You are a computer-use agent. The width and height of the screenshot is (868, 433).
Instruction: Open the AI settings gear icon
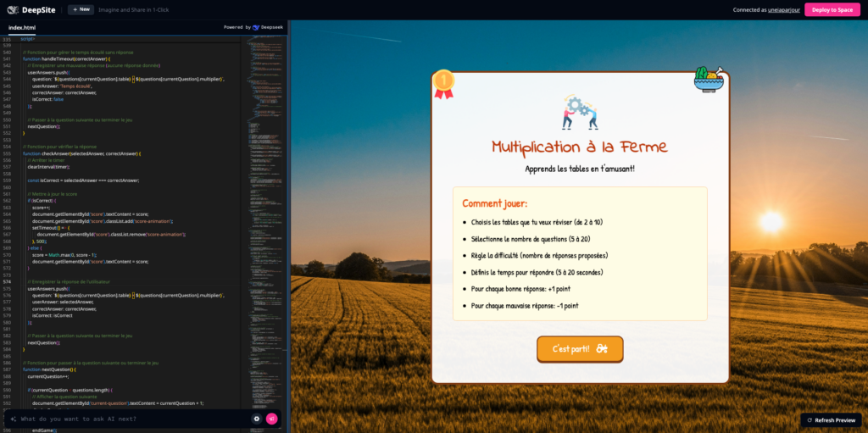coord(256,419)
